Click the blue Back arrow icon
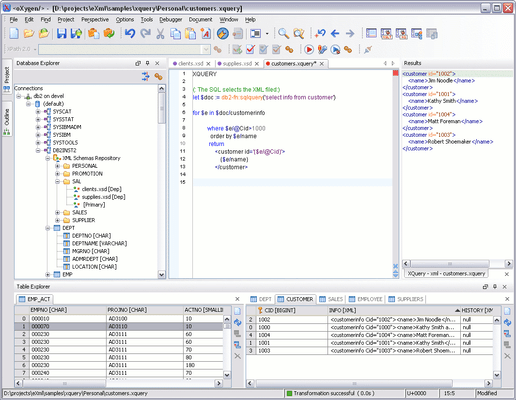 (x=335, y=33)
